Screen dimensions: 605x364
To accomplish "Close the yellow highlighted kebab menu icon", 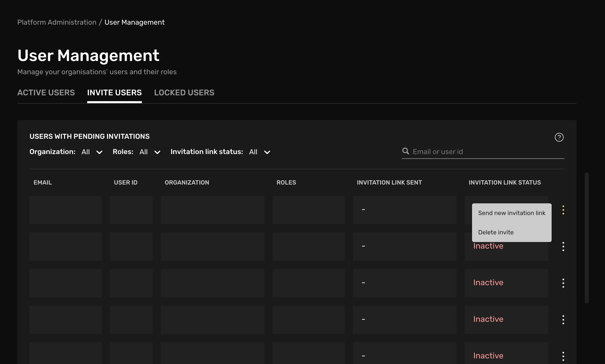I will pos(563,210).
